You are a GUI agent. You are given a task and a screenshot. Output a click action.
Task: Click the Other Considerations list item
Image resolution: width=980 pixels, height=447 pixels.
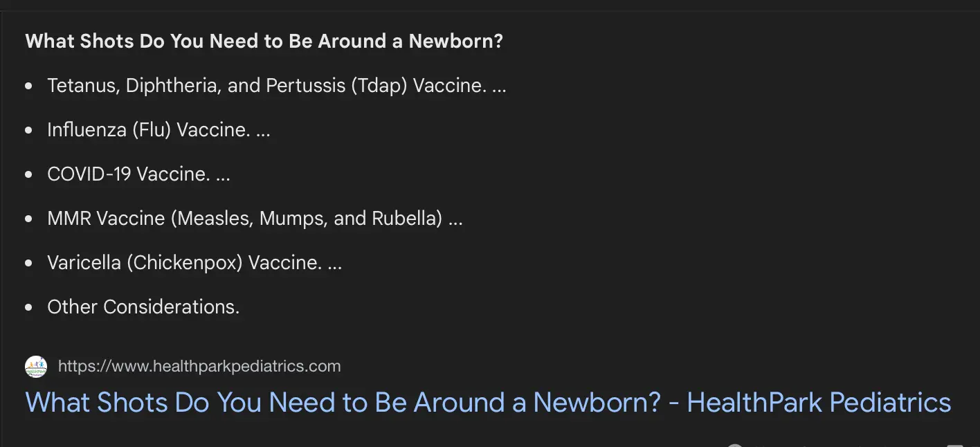coord(143,307)
